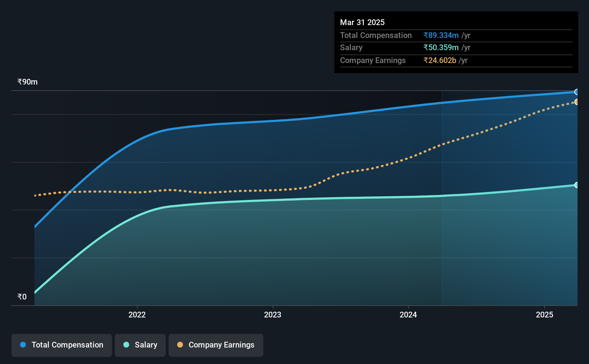Toggle the Salary legend button

[x=140, y=345]
